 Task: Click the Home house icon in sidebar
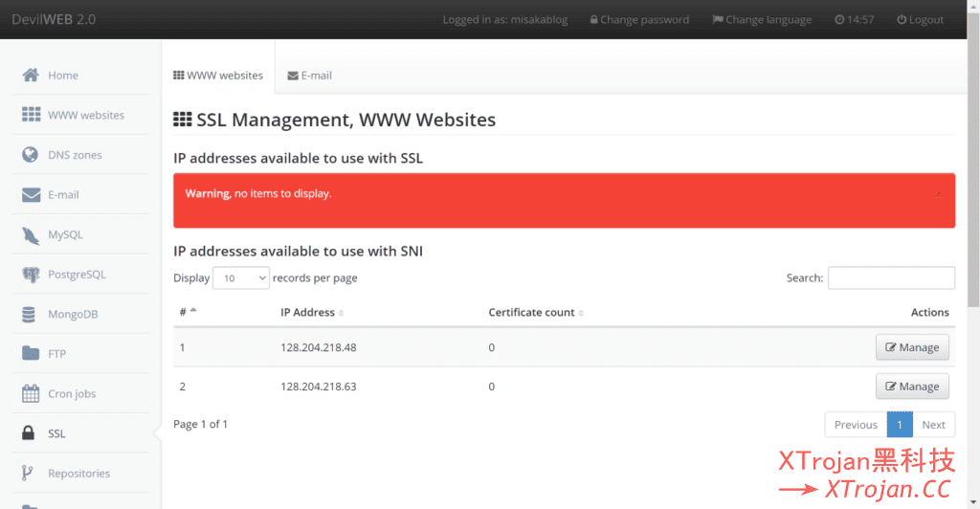[x=31, y=76]
